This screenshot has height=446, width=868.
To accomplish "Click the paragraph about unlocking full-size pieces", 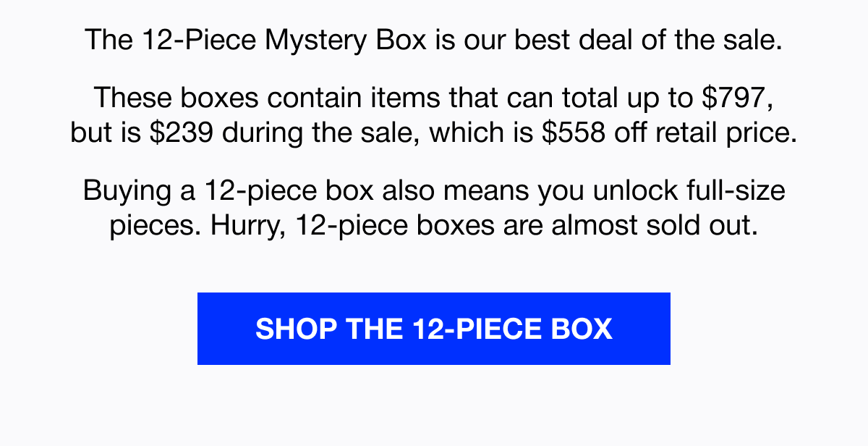I will pos(434,207).
